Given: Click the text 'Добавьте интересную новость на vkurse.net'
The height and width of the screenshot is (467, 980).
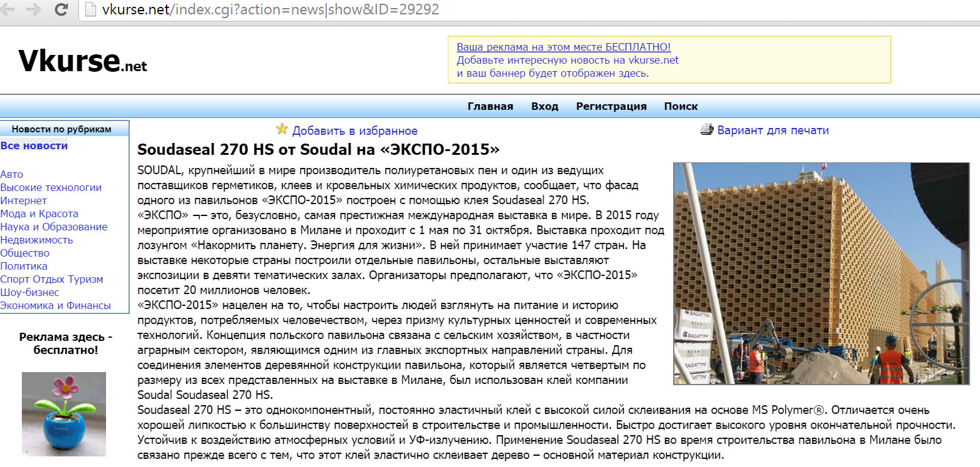Looking at the screenshot, I should (568, 60).
